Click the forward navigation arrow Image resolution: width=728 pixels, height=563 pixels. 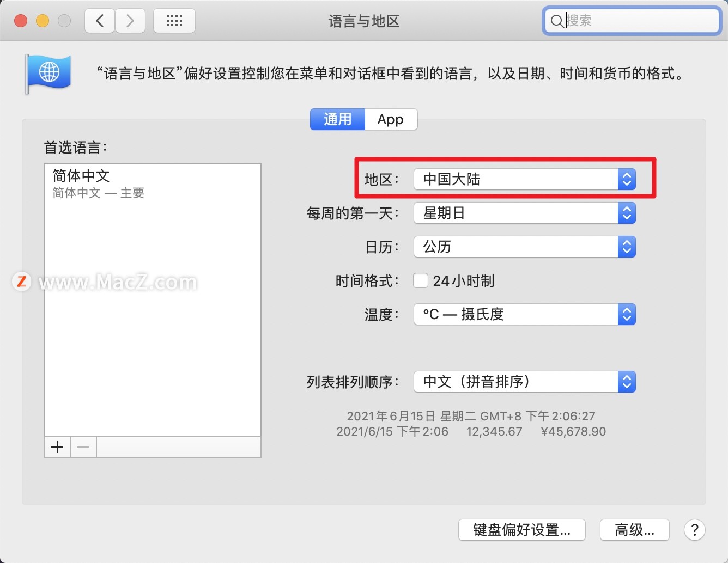130,20
